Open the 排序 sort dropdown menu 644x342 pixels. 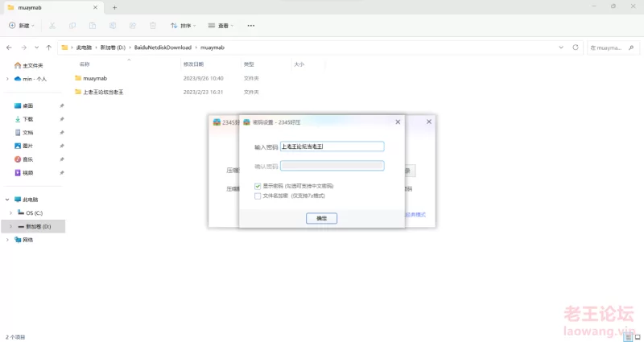click(x=184, y=26)
